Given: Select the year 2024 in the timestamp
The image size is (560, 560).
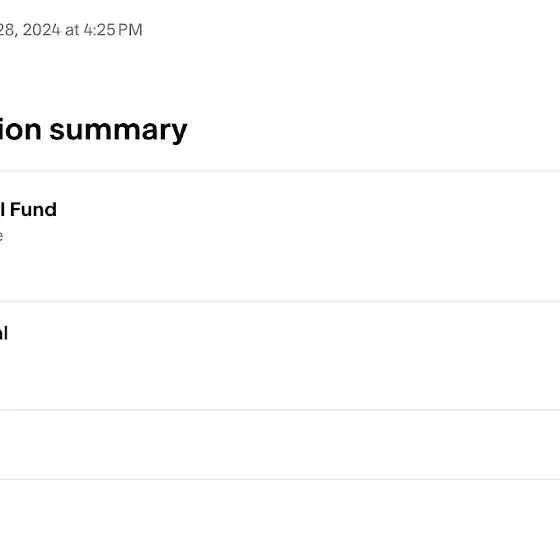Looking at the screenshot, I should pos(42,30).
